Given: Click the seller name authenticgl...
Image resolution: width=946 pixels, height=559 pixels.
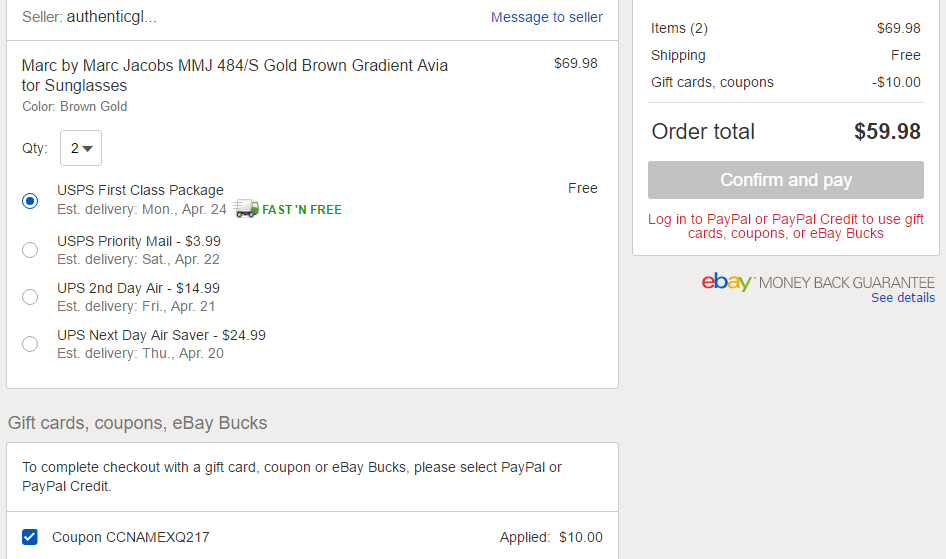Looking at the screenshot, I should (112, 17).
